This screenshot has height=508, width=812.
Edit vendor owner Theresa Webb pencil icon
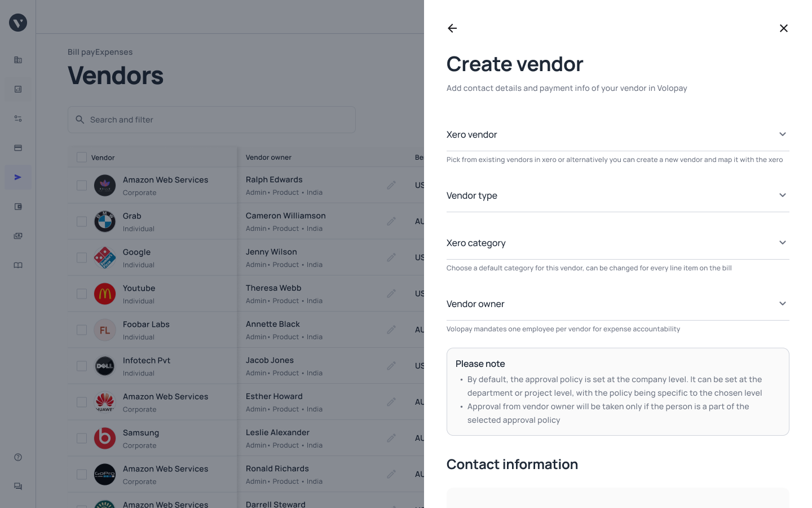[x=391, y=294]
